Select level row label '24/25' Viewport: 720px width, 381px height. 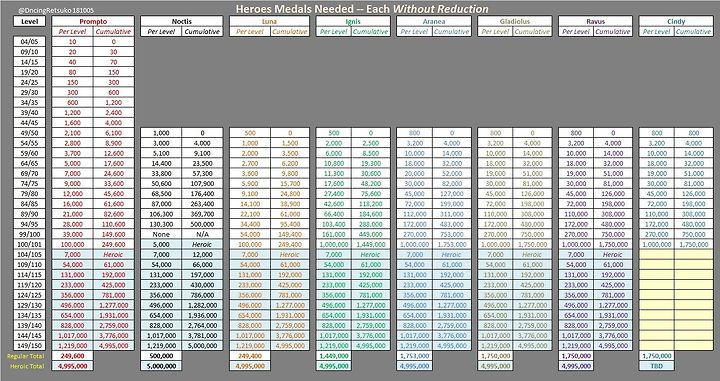[29, 82]
